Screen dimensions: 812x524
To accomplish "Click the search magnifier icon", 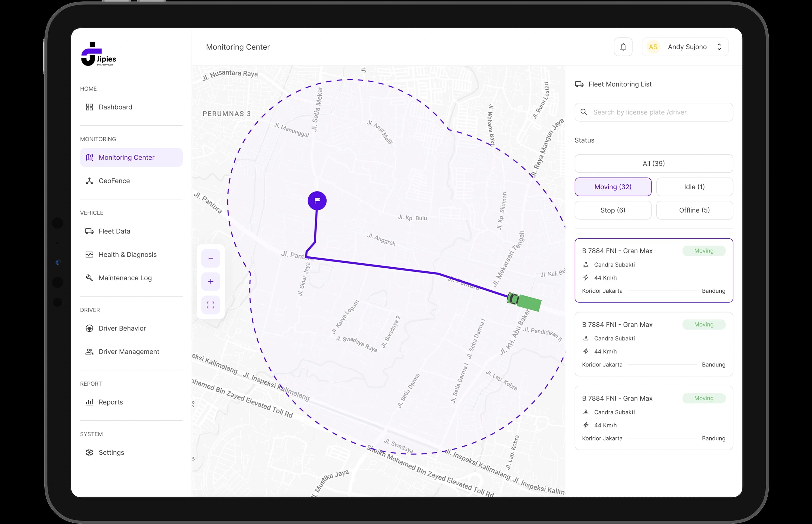I will click(584, 112).
